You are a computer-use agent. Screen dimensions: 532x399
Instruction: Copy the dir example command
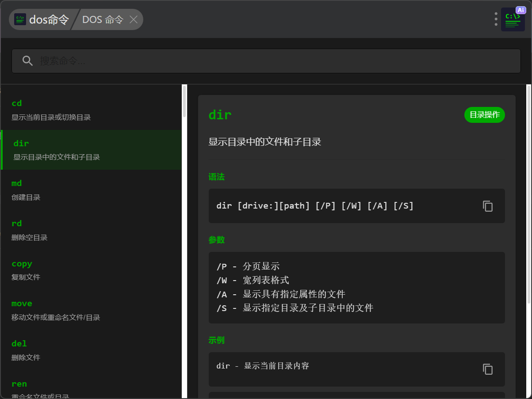point(487,369)
